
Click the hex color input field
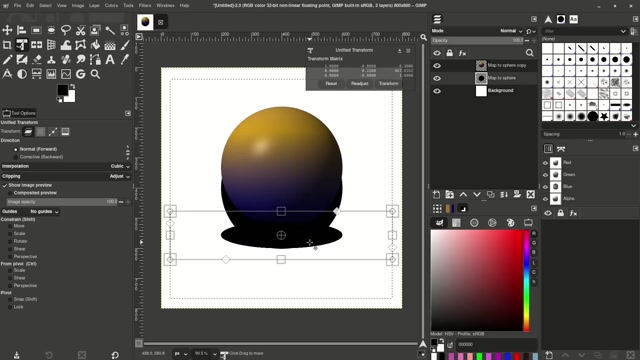[x=496, y=344]
